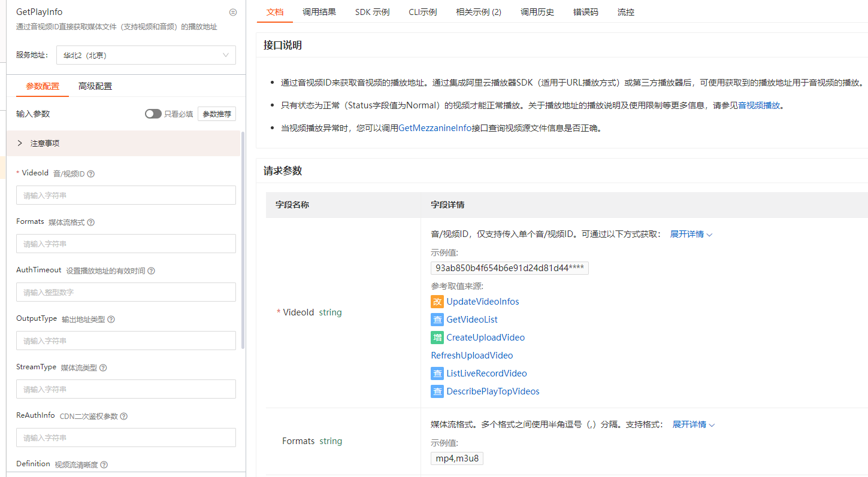This screenshot has width=868, height=477.
Task: Click the VideoId input field
Action: coord(126,195)
